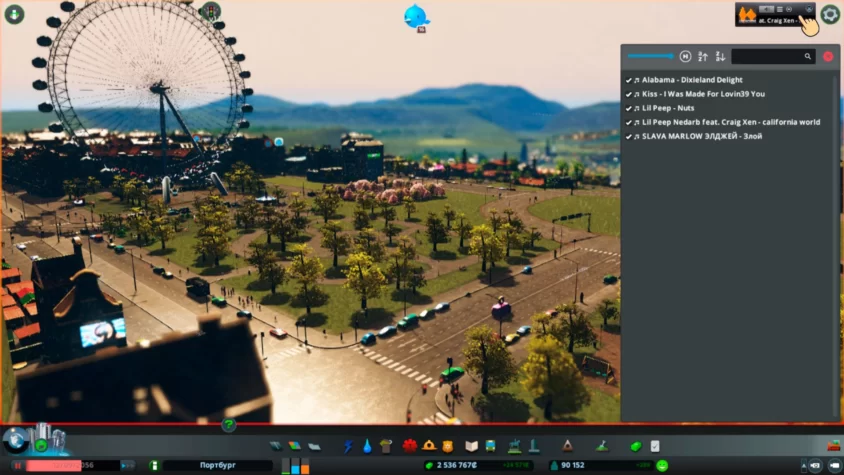Select Kiss - I Was Made For Lovin39 You
The height and width of the screenshot is (475, 844).
coord(703,94)
